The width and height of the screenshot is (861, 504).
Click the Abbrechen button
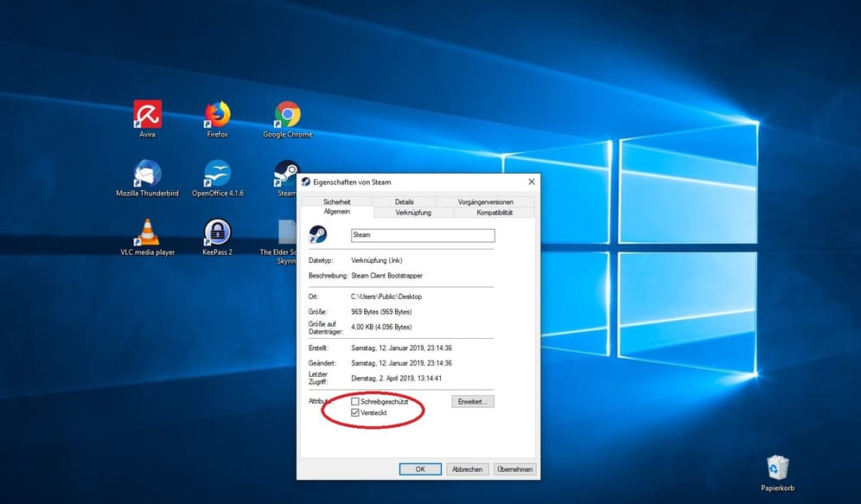coord(468,469)
